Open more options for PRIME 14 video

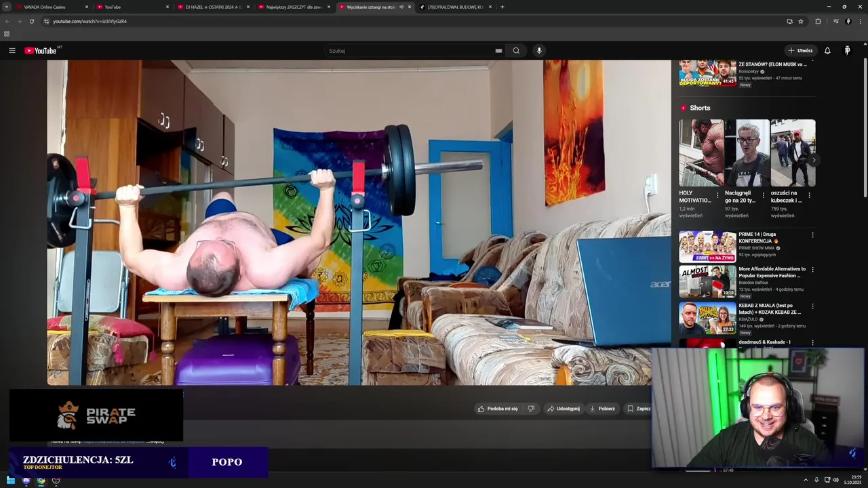point(812,235)
